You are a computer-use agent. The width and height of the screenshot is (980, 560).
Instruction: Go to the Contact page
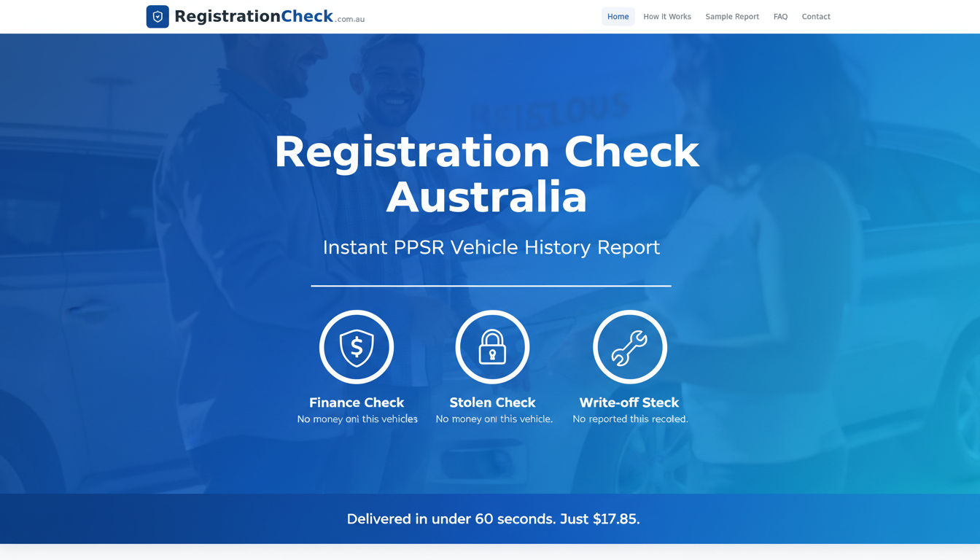(816, 17)
